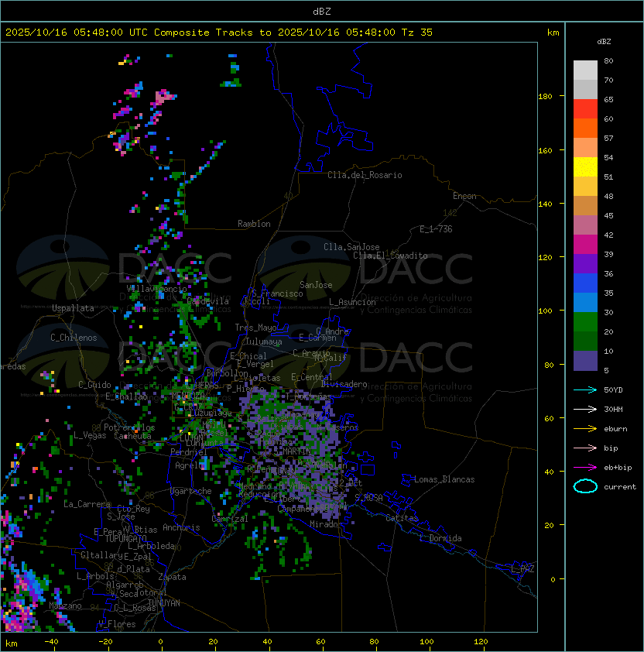
Task: Click the 'Perdriel' map label
Action: click(189, 452)
